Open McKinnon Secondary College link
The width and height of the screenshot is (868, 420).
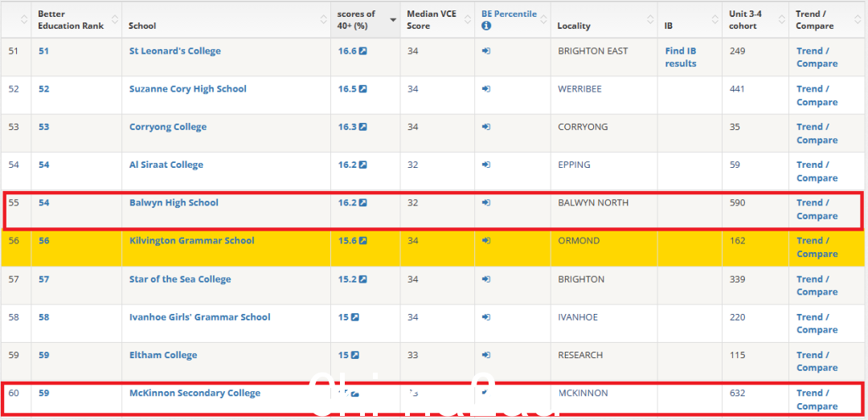point(194,393)
